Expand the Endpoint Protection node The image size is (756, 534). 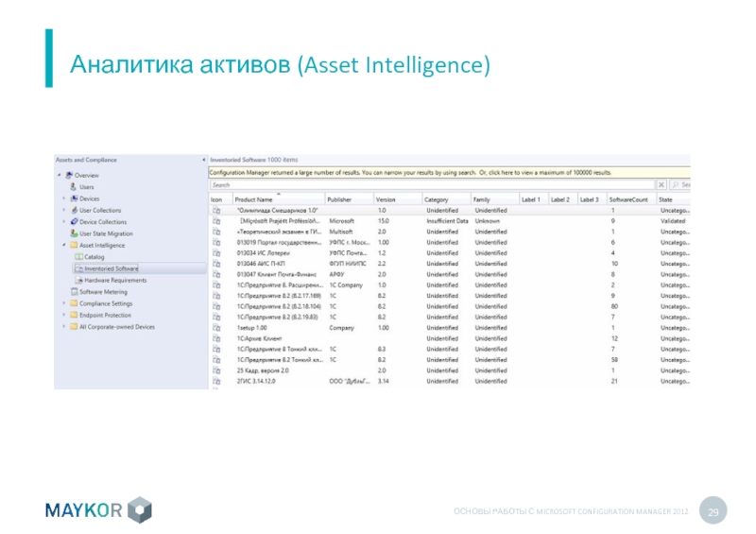coord(63,315)
